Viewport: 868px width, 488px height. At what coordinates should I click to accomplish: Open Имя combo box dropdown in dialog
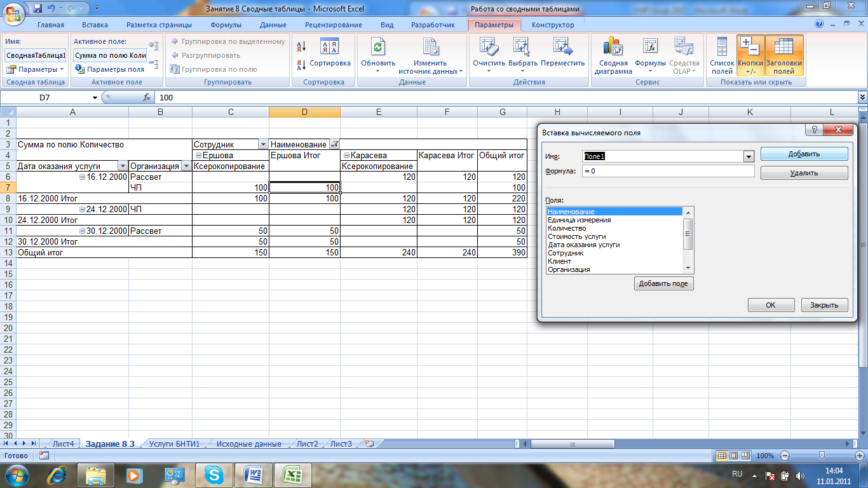pyautogui.click(x=749, y=156)
